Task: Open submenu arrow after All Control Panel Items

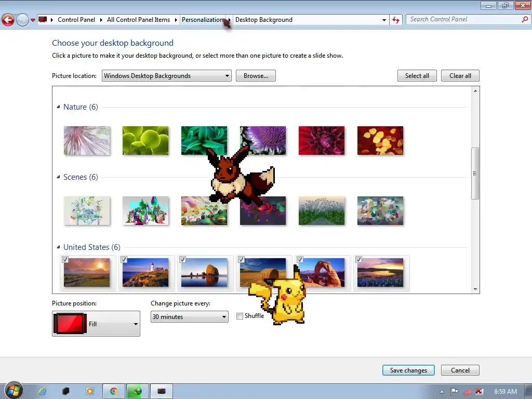Action: [x=176, y=20]
